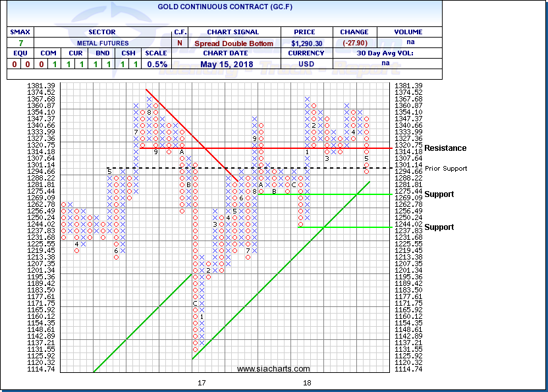Click the EQU column header
The width and height of the screenshot is (548, 392).
[20, 53]
